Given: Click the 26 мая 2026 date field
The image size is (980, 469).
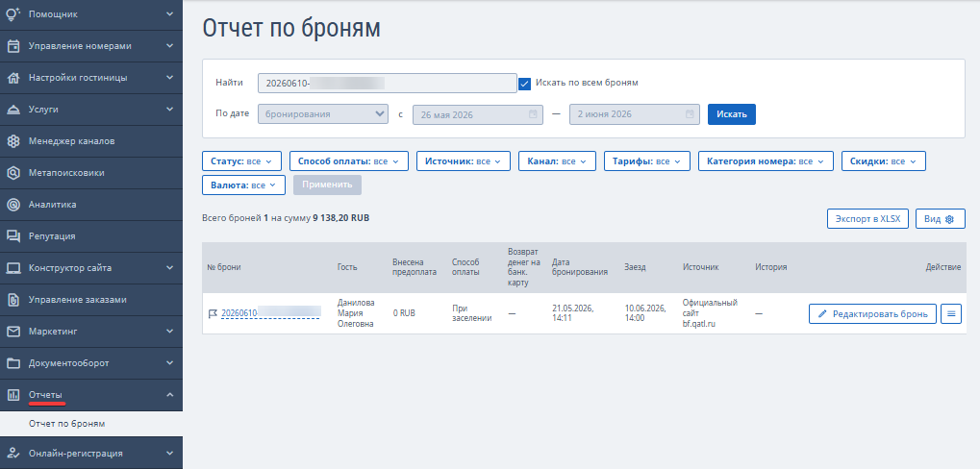Looking at the screenshot, I should [478, 114].
